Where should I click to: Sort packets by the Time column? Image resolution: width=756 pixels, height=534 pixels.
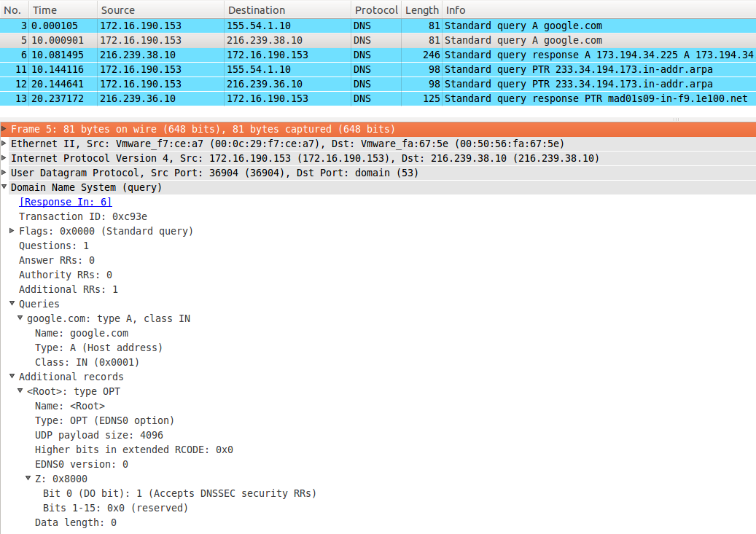pos(63,10)
